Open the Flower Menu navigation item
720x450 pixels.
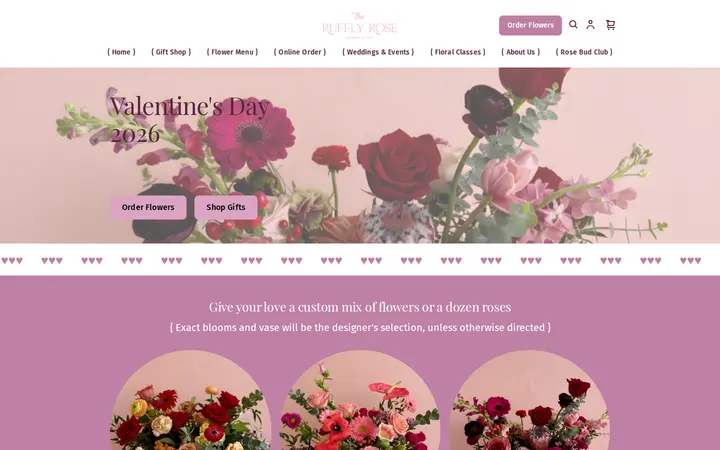[x=232, y=52]
